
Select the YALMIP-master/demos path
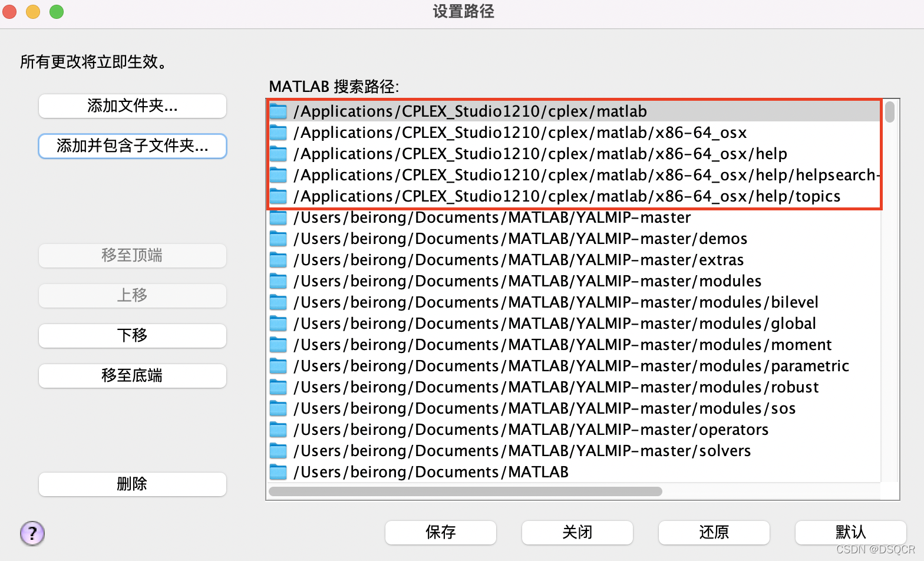575,239
